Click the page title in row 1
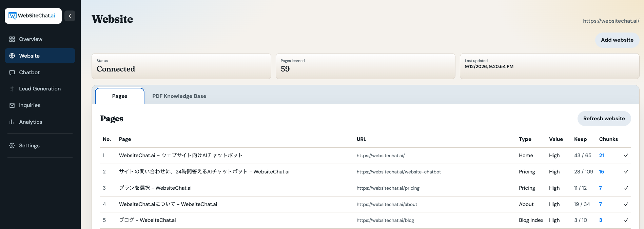644x229 pixels. (x=181, y=155)
